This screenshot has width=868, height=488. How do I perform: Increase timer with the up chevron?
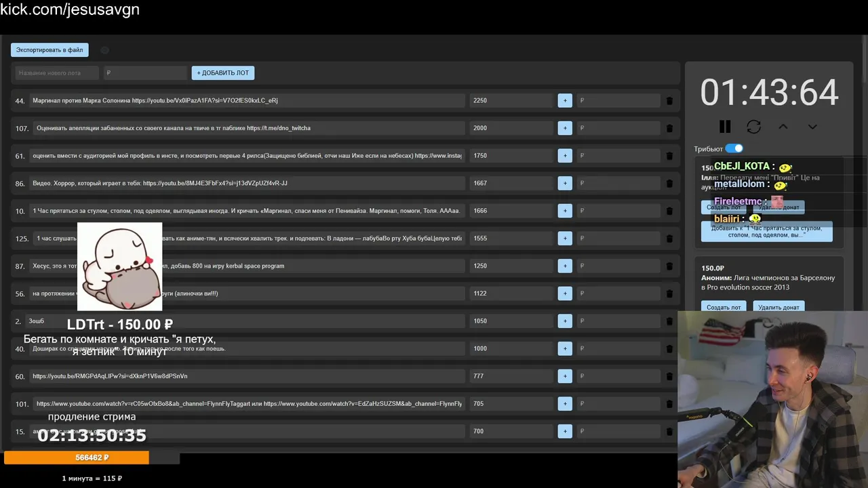coord(783,127)
